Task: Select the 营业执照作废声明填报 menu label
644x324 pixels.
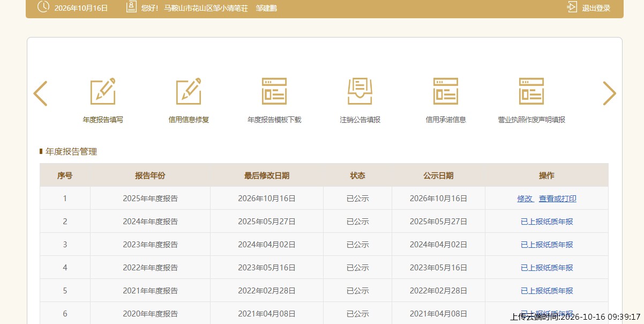Action: (531, 120)
